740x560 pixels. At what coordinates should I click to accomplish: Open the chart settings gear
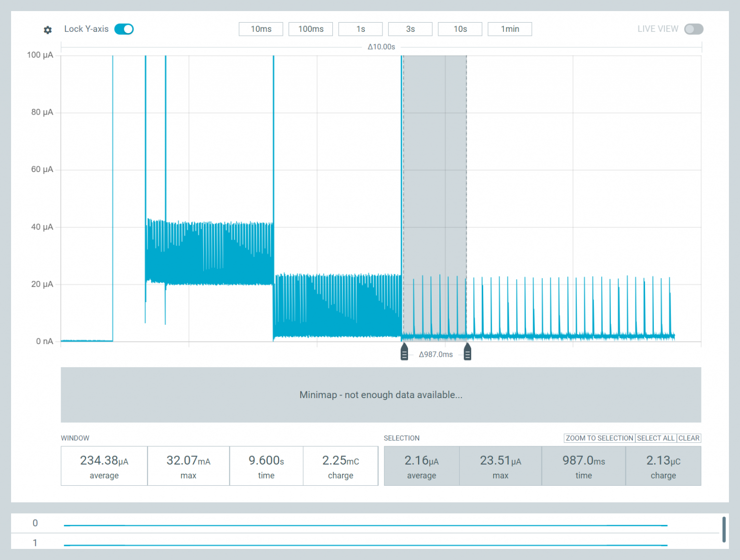click(47, 29)
